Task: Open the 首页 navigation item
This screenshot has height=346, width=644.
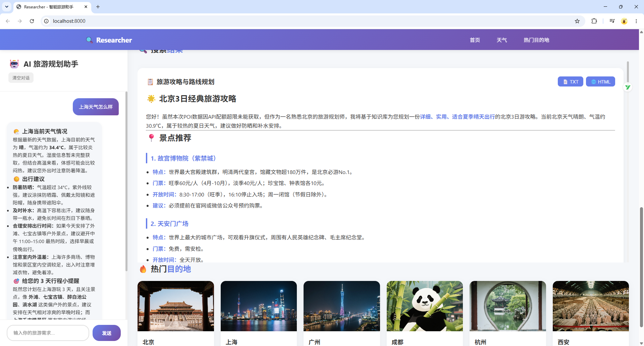Action: [x=475, y=40]
